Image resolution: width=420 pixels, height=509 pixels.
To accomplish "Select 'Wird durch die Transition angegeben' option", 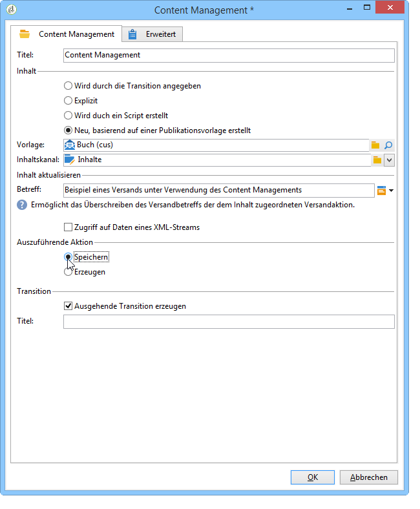I will tap(132, 86).
